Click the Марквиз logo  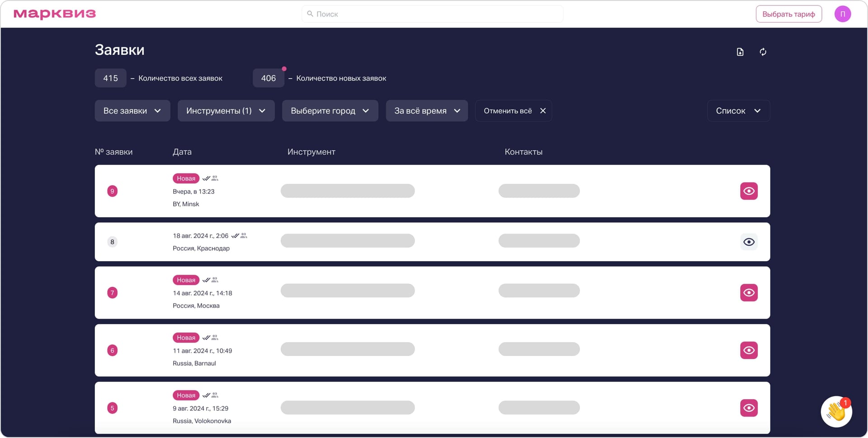click(54, 14)
